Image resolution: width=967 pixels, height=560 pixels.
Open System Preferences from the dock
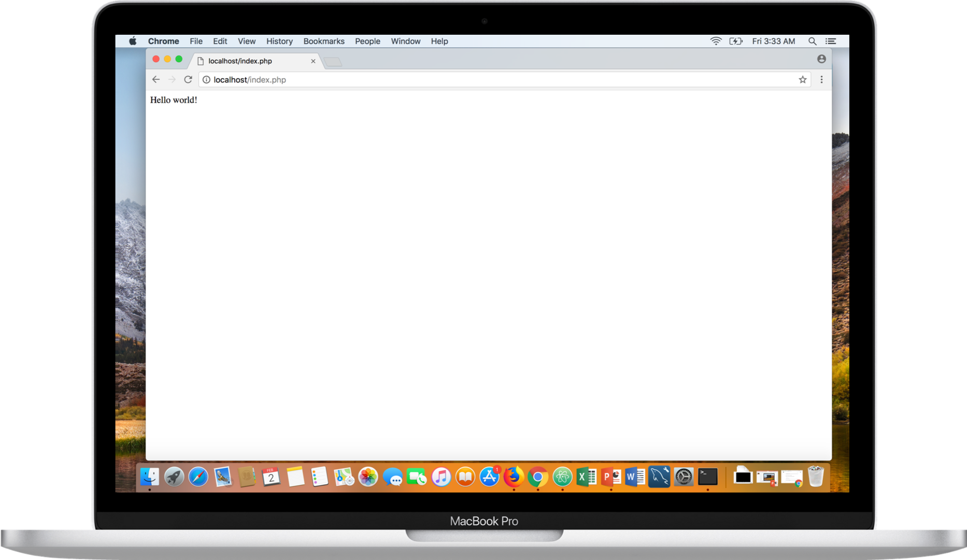point(683,477)
